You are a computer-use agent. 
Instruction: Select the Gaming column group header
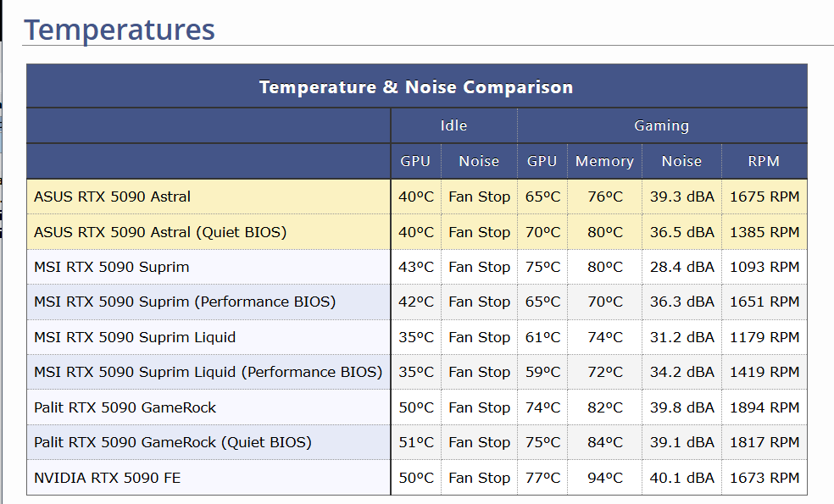tap(661, 125)
